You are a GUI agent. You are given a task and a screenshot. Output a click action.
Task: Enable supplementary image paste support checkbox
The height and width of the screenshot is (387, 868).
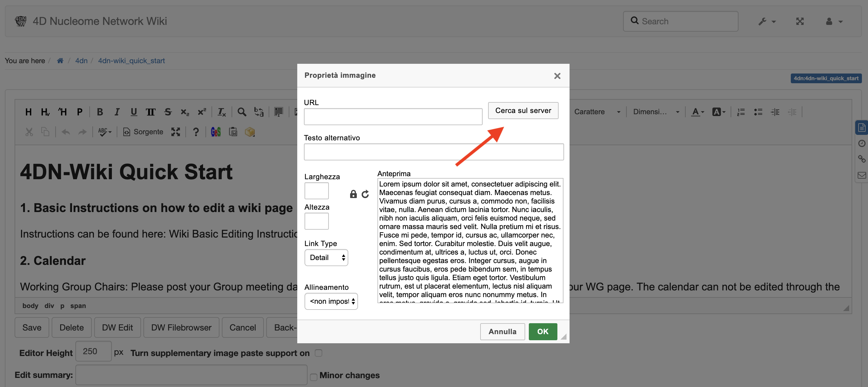point(318,353)
